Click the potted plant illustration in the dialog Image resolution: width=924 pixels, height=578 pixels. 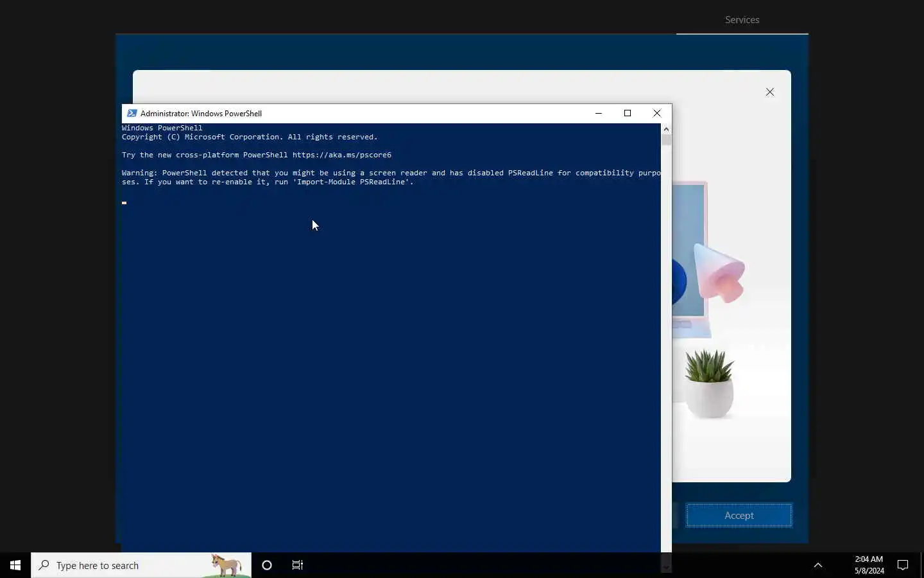[x=709, y=384]
